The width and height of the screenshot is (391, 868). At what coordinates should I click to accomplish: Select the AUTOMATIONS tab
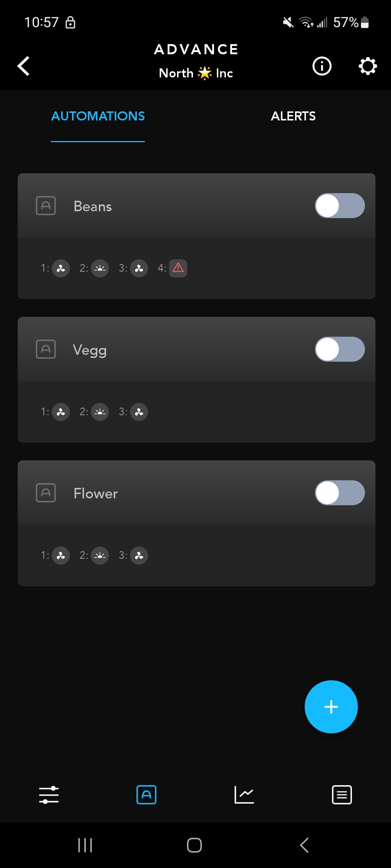point(98,116)
